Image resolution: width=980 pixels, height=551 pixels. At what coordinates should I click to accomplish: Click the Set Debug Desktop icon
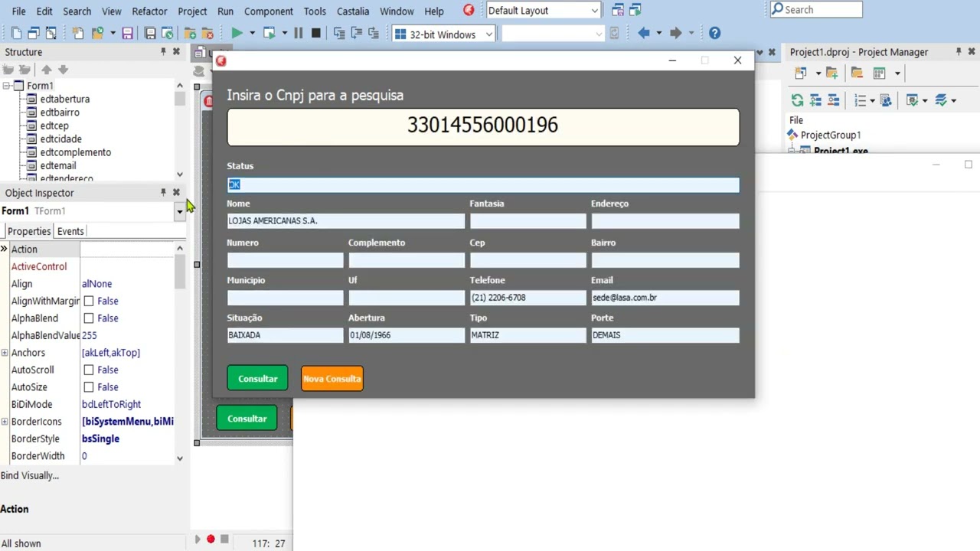[x=635, y=11]
